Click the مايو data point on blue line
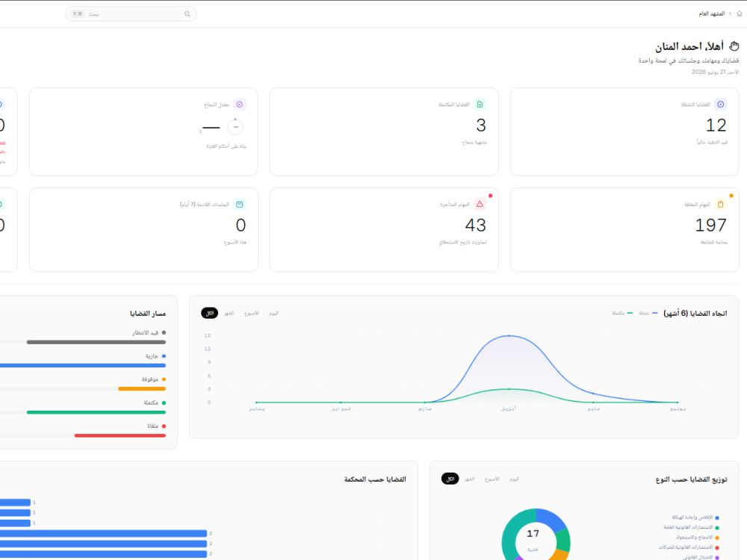The image size is (747, 560). point(593,393)
